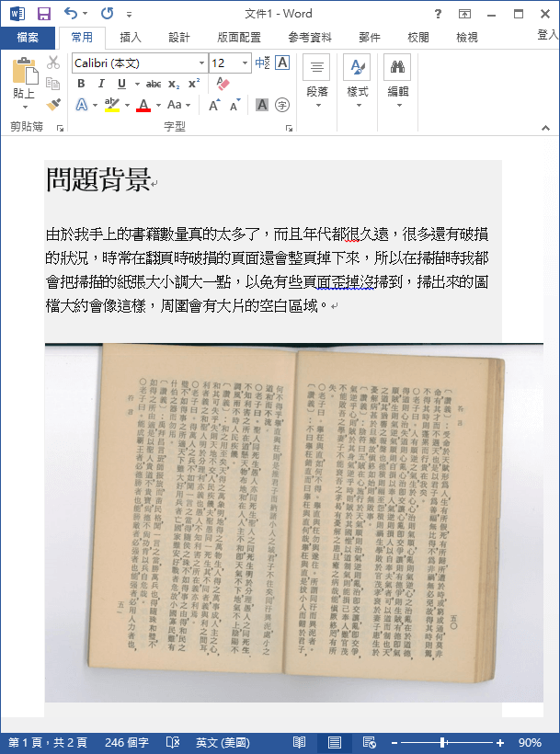Toggle character shading gray A

click(262, 105)
